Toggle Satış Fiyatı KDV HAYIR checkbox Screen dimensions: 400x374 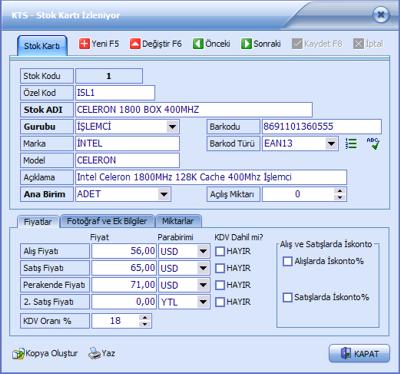tap(220, 268)
